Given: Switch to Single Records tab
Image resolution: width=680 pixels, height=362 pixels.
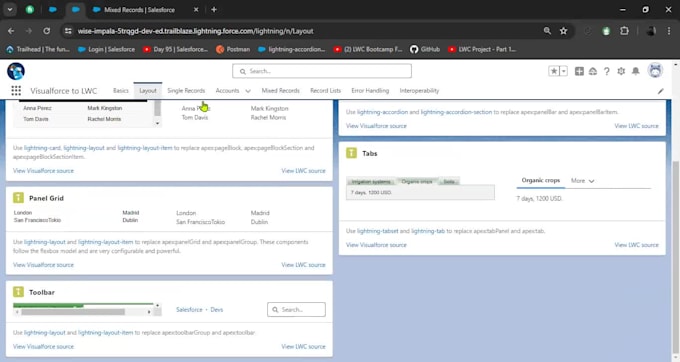Looking at the screenshot, I should (186, 91).
